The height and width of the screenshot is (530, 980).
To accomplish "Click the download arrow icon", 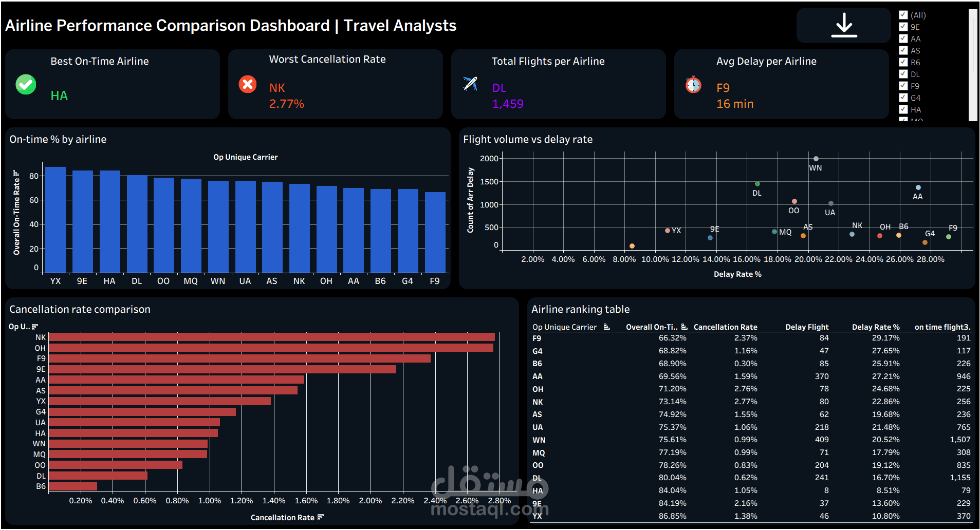I will tap(844, 25).
